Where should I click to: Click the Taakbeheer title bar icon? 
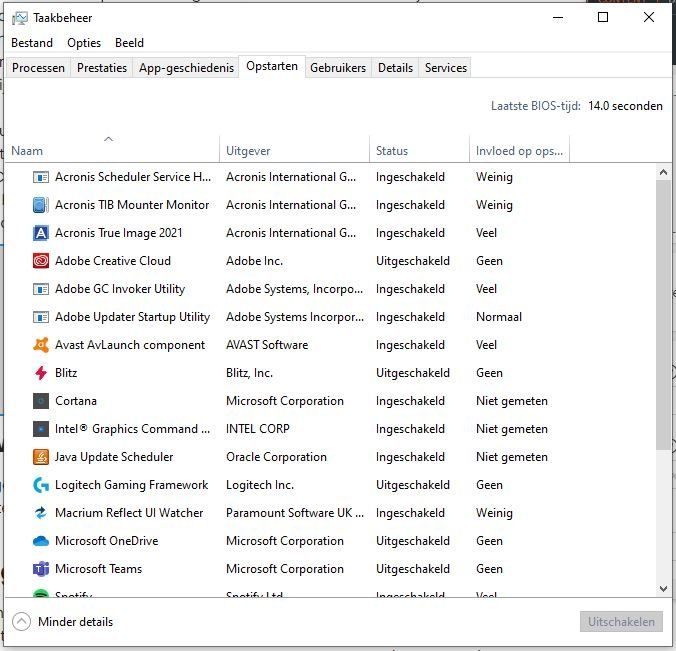19,18
